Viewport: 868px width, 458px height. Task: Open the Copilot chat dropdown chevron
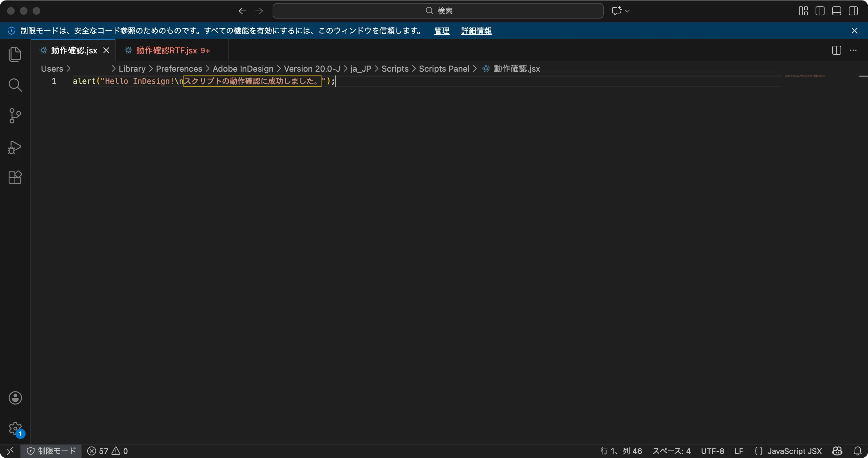[627, 11]
